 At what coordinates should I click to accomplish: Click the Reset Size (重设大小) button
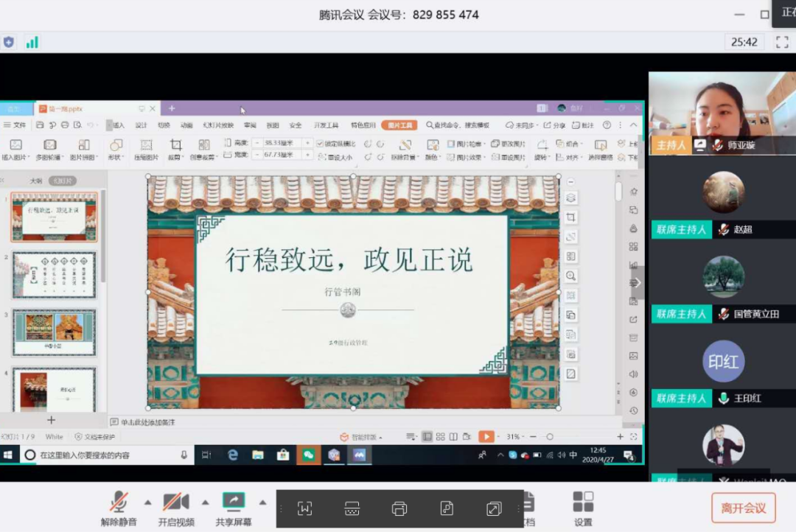pyautogui.click(x=335, y=157)
